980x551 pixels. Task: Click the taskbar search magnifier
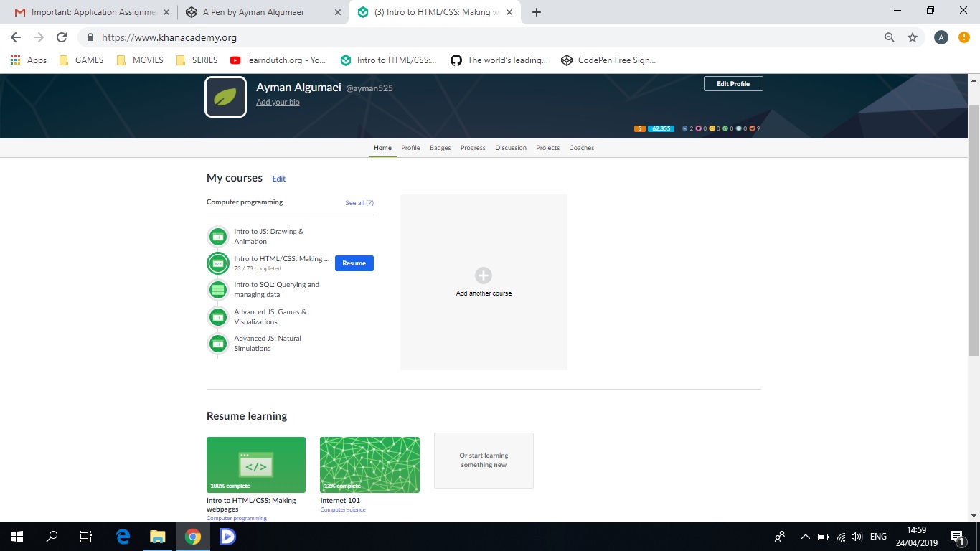pos(52,537)
